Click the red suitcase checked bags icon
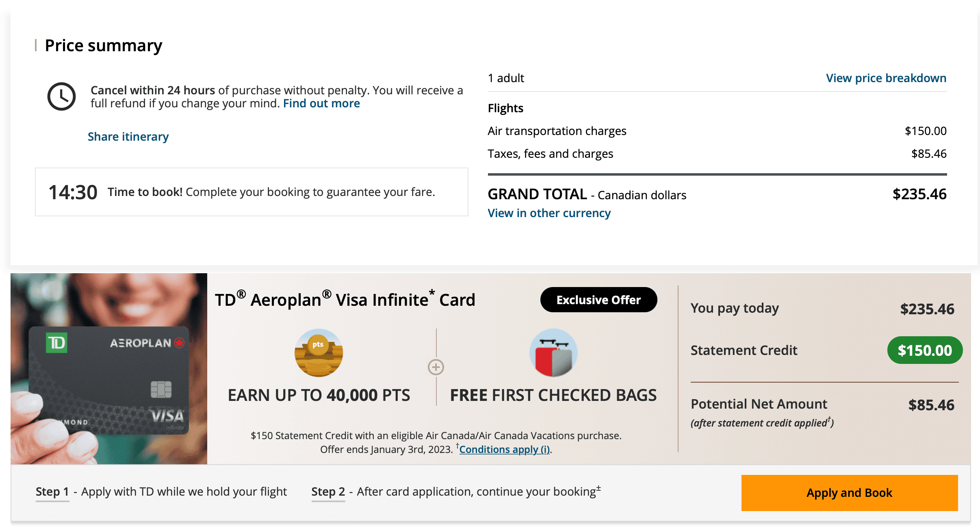Screen dimensions: 980x531 [553, 353]
